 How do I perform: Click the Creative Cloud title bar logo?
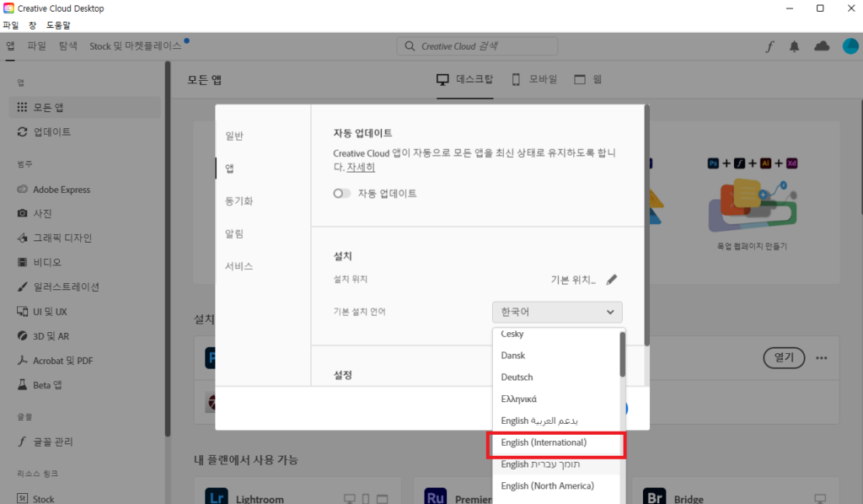(8, 8)
